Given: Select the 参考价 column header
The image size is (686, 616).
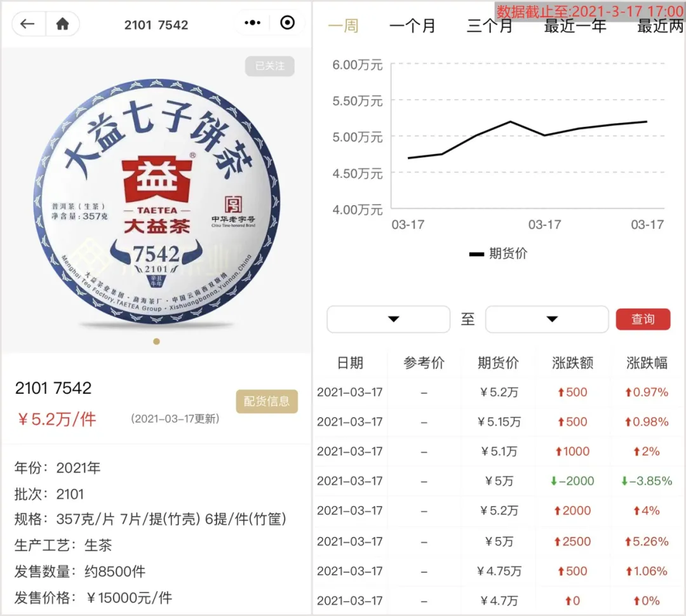Looking at the screenshot, I should click(424, 363).
